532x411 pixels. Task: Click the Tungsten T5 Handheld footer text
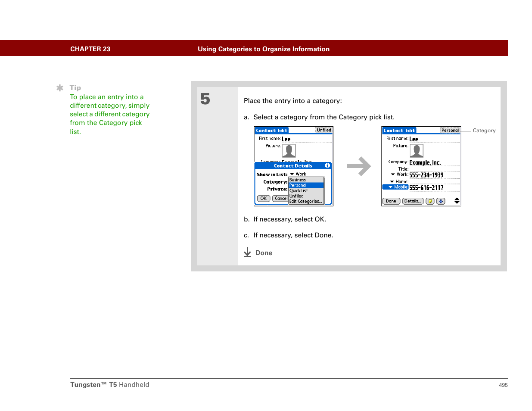point(110,385)
